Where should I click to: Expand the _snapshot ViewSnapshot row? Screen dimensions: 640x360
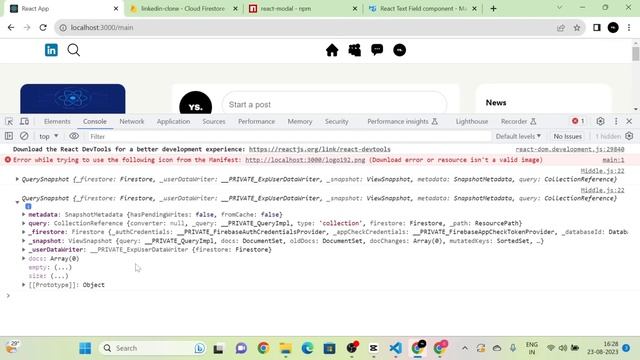click(x=24, y=241)
